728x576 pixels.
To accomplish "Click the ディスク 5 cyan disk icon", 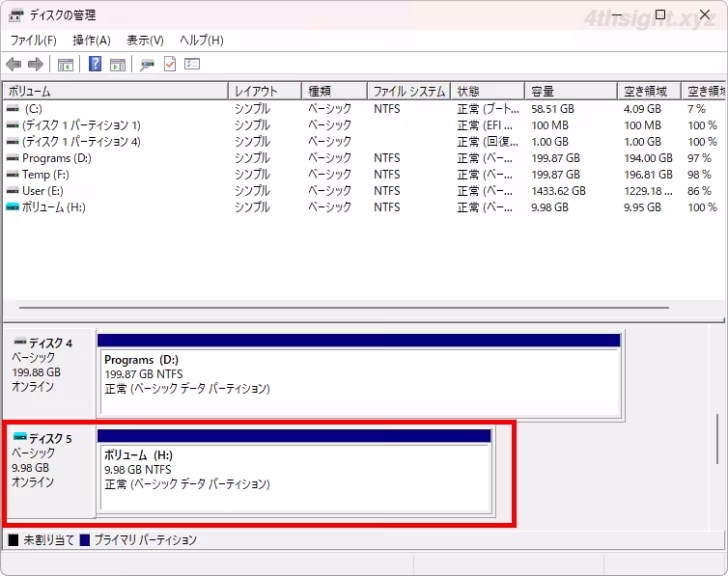I will (x=20, y=437).
